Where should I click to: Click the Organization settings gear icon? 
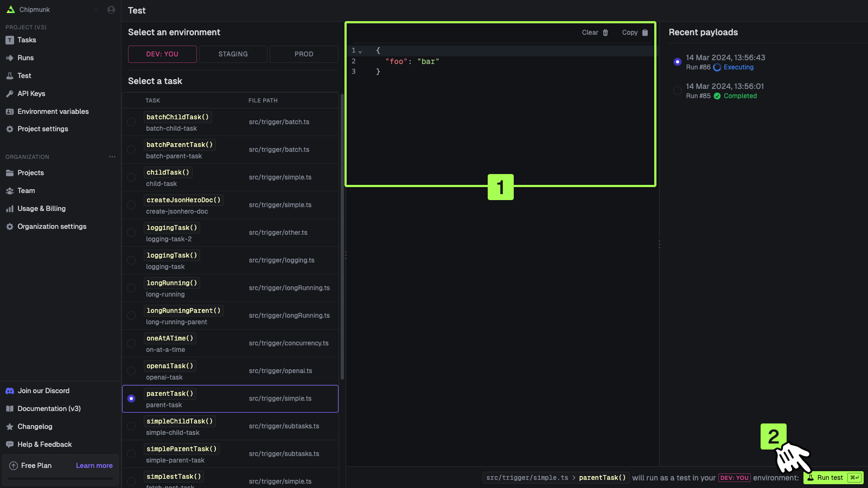10,227
